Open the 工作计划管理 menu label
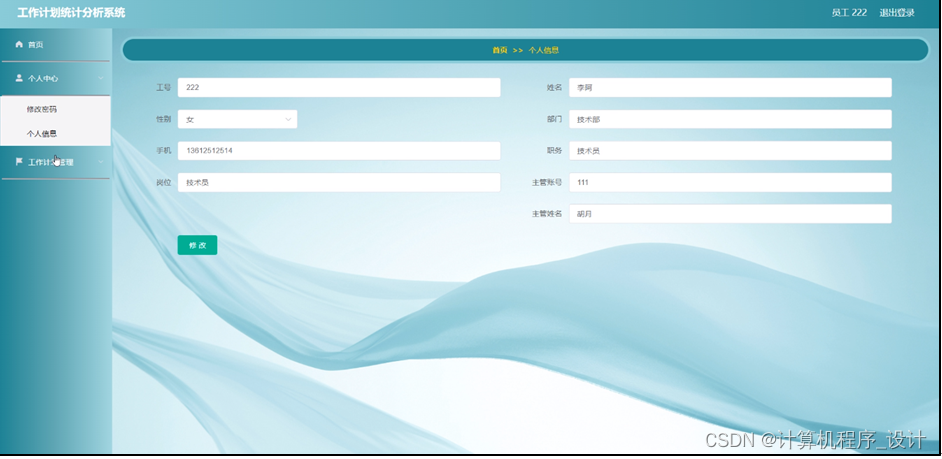 51,162
